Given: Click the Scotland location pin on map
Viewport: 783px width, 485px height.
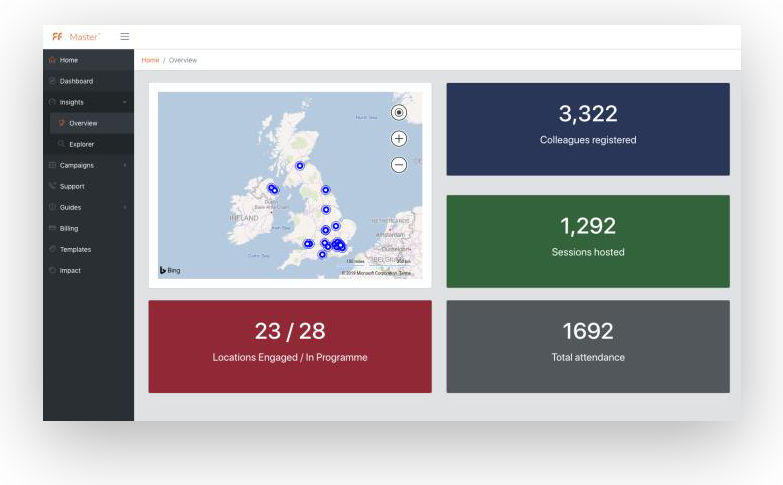Looking at the screenshot, I should pos(299,166).
